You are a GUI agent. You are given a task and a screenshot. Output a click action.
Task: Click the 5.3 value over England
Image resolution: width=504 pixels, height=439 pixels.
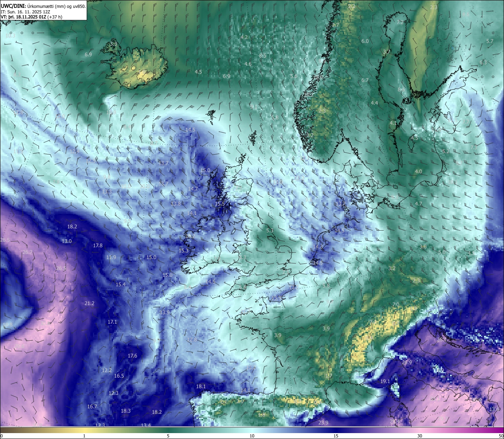click(x=270, y=230)
